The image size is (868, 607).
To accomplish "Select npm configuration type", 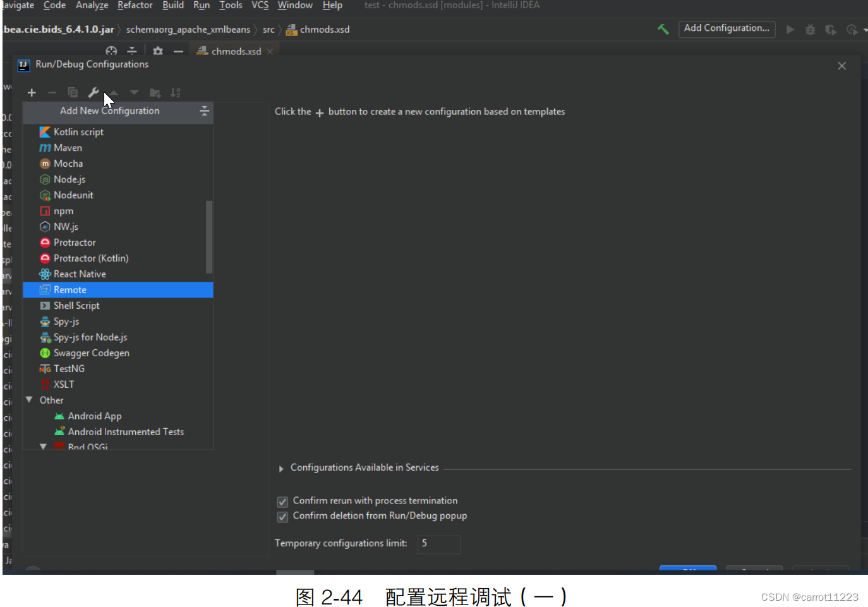I will 118,211.
